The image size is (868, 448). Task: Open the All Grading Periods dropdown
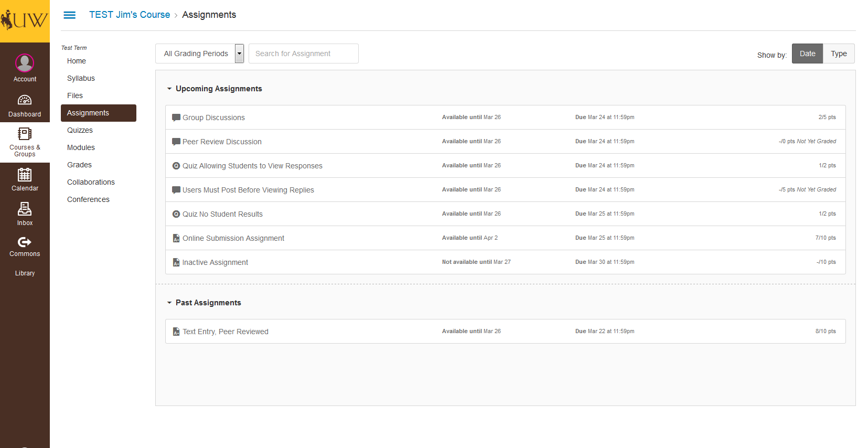coord(200,54)
